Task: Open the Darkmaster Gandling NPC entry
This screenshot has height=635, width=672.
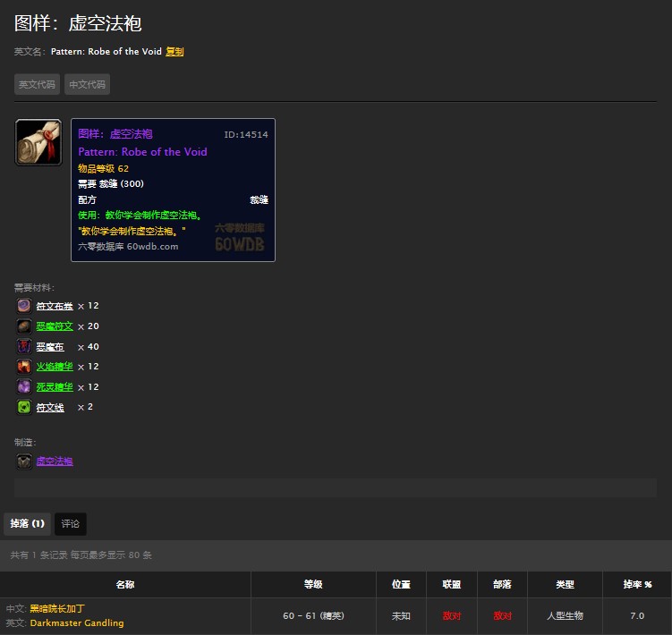Action: coord(77,623)
